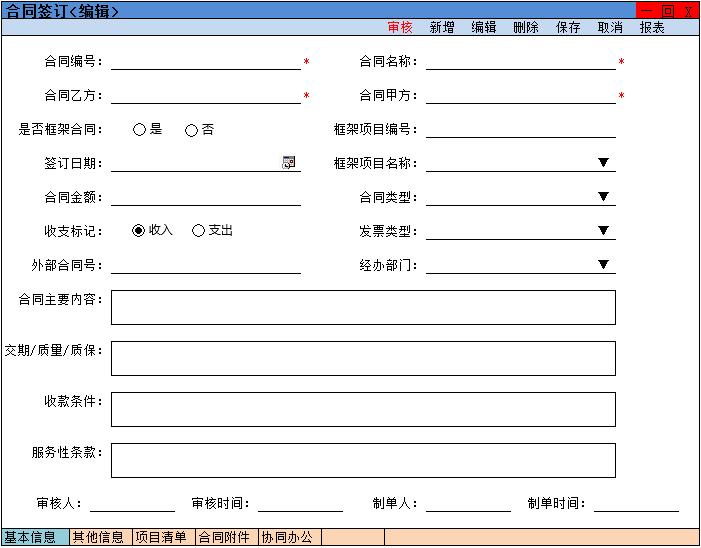Select 是 for 是否框架合同
Image resolution: width=701 pixels, height=548 pixels.
tap(140, 130)
